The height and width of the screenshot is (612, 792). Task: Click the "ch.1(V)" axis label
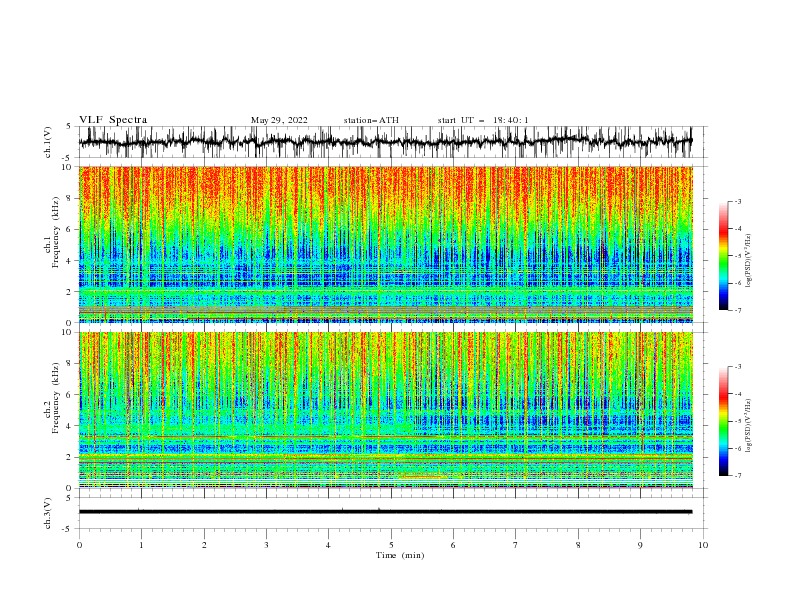(x=48, y=142)
